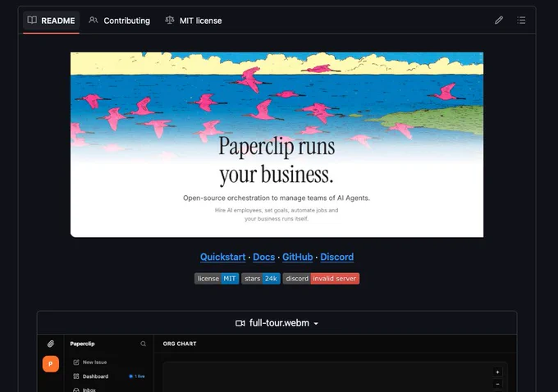558x392 pixels.
Task: Click the pencil edit icon
Action: [499, 21]
